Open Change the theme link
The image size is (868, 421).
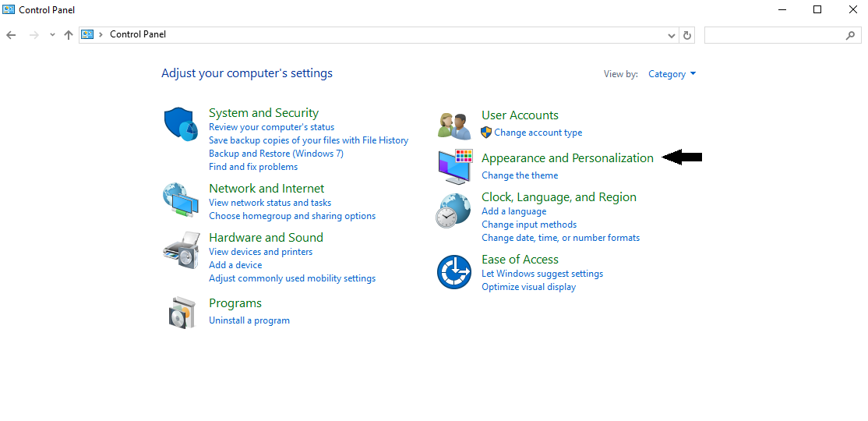520,175
